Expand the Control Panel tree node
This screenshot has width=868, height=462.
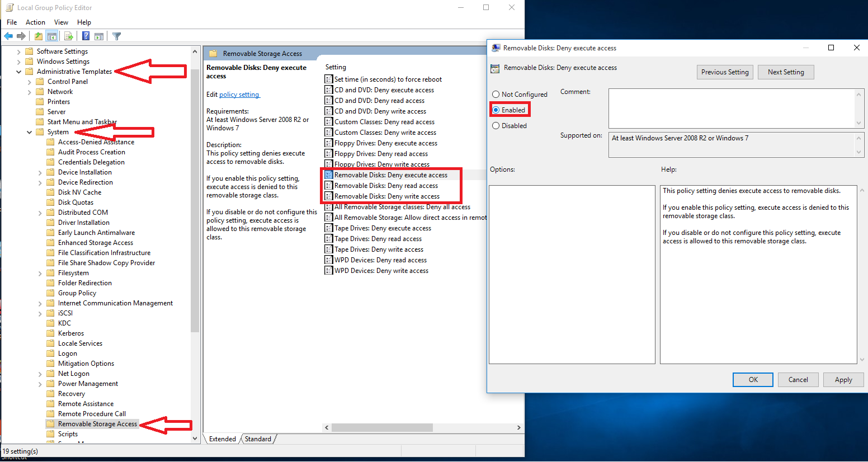[x=29, y=81]
